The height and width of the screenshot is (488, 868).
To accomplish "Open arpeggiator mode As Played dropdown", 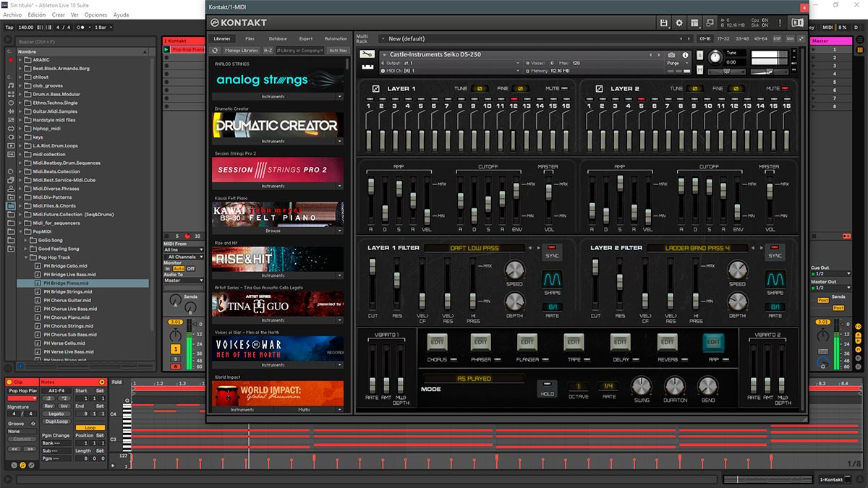I will click(474, 378).
